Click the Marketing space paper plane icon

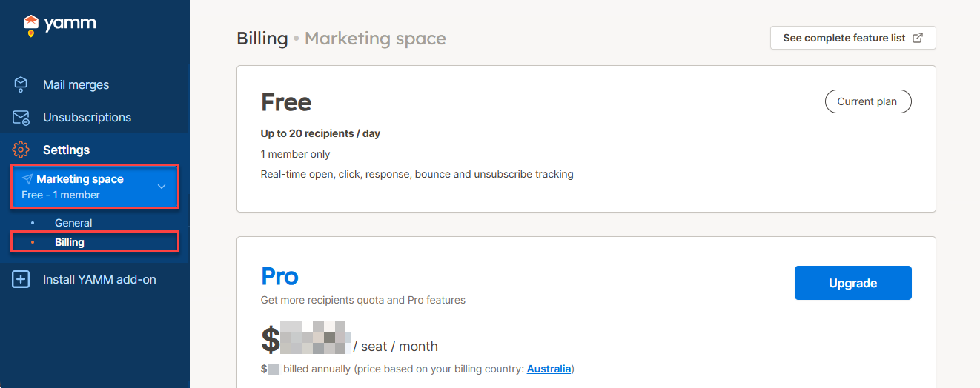point(27,179)
